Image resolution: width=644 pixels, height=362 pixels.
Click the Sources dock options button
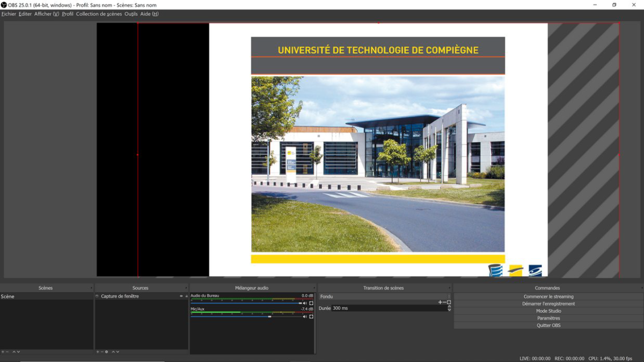click(186, 288)
